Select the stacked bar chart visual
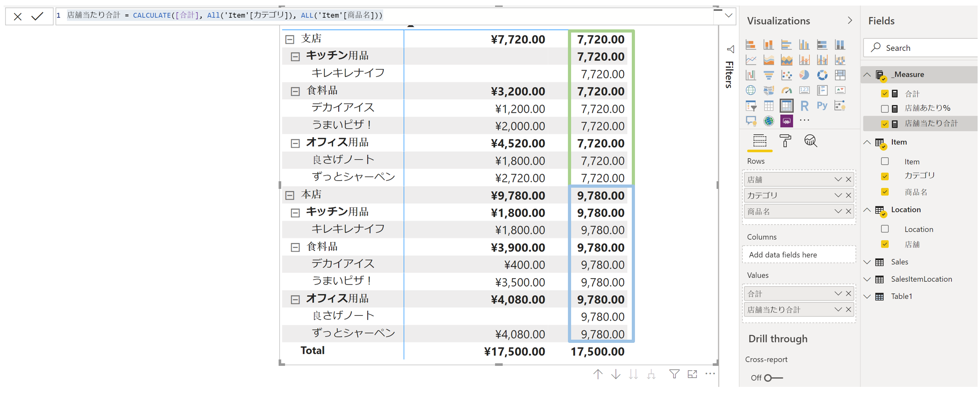 click(750, 45)
